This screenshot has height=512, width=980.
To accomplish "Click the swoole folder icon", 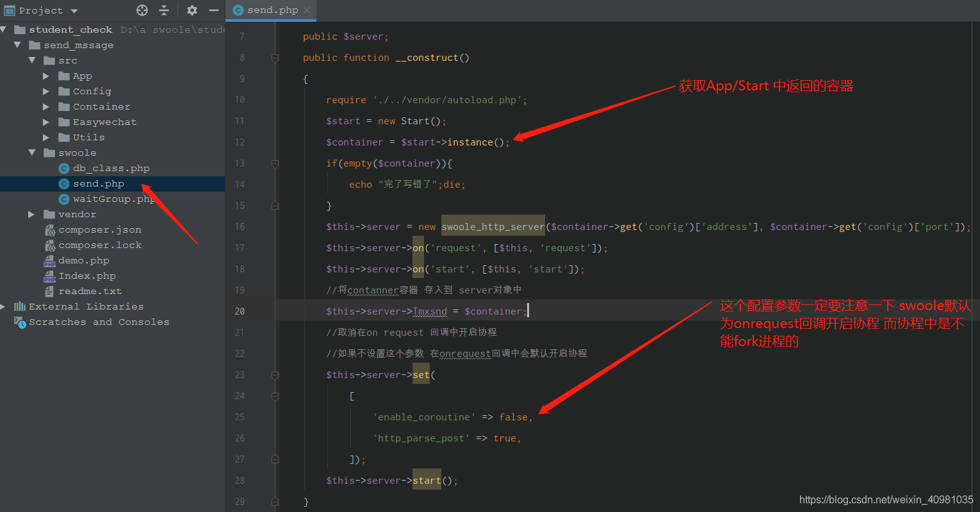I will point(49,153).
